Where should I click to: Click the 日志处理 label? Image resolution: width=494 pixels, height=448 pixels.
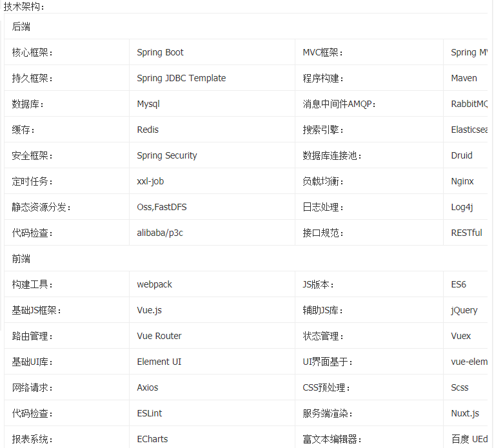click(323, 207)
